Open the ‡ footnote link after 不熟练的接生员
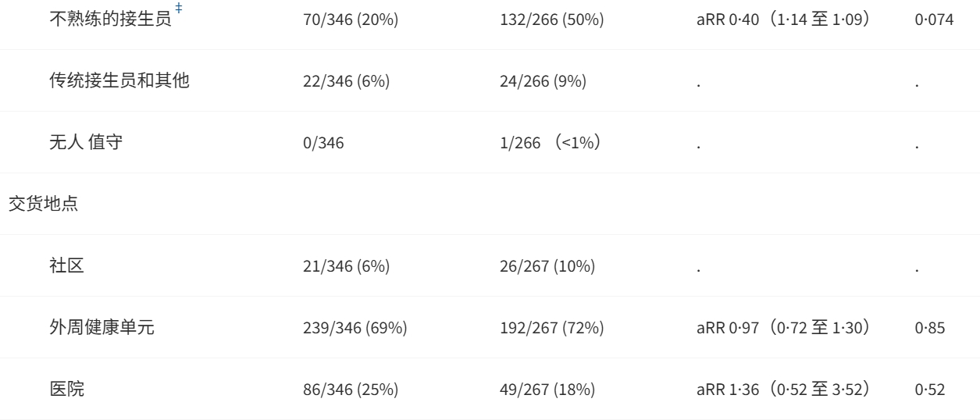This screenshot has width=980, height=420. [x=177, y=11]
